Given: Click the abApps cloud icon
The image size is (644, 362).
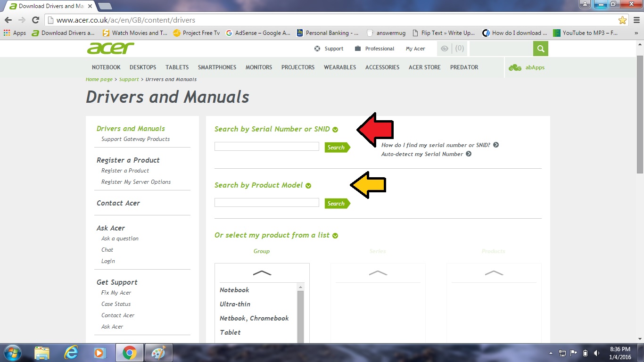Looking at the screenshot, I should (515, 67).
